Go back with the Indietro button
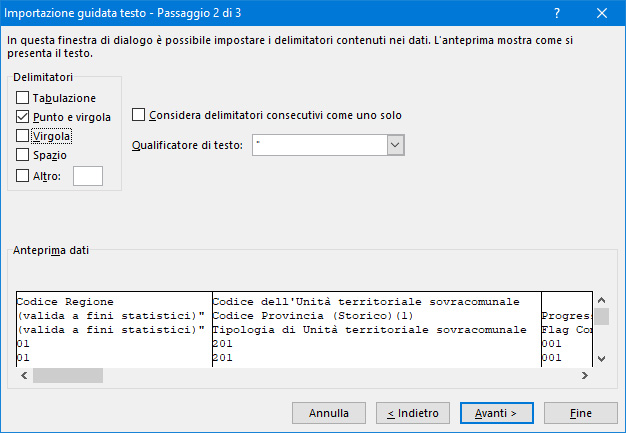Viewport: 626px width, 433px height. point(412,413)
